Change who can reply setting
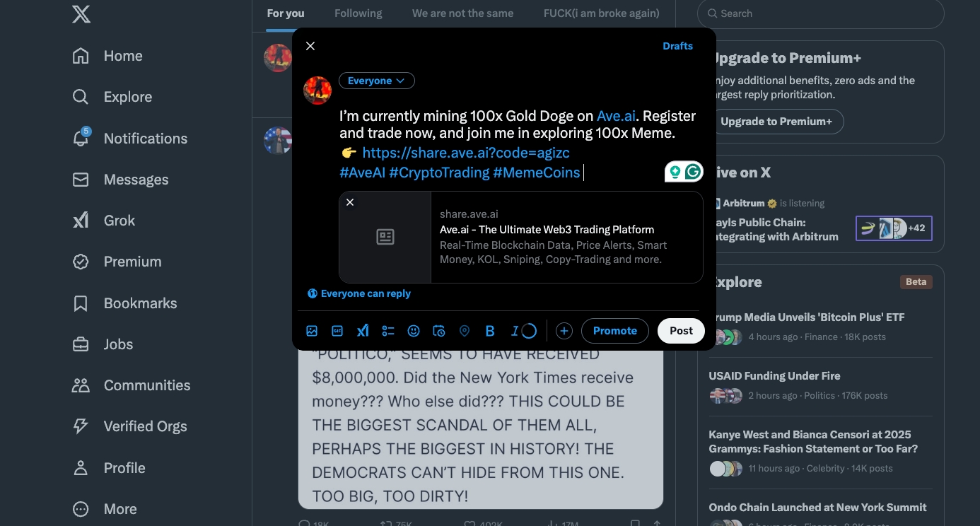 [359, 293]
